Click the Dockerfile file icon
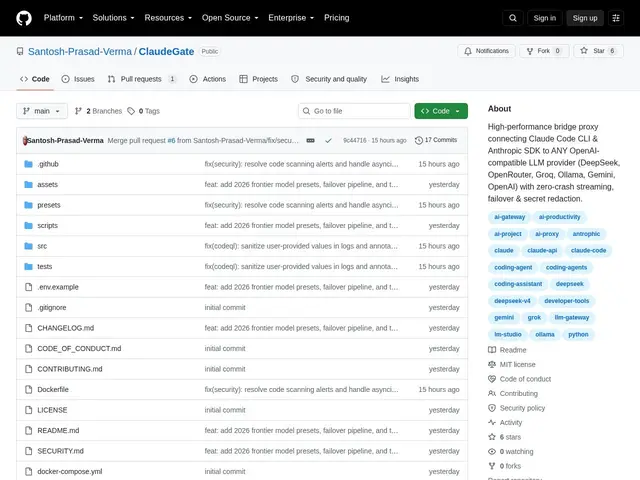The width and height of the screenshot is (640, 480). pyautogui.click(x=28, y=389)
